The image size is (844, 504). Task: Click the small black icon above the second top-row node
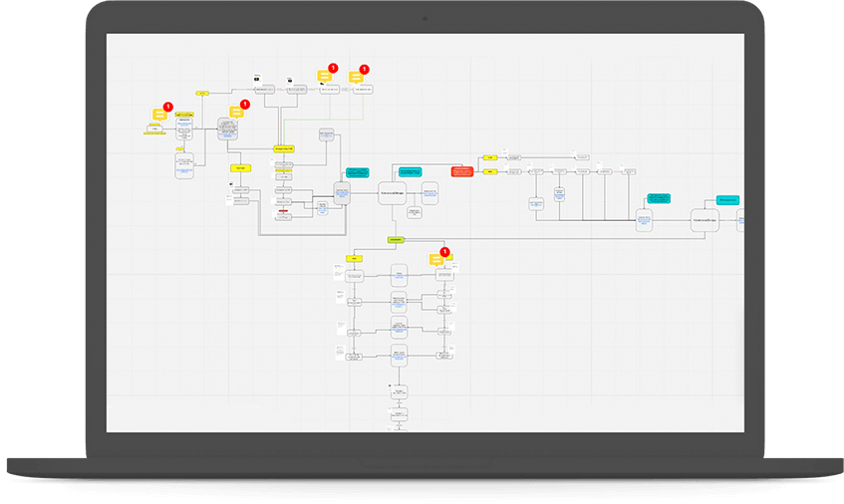[x=290, y=79]
